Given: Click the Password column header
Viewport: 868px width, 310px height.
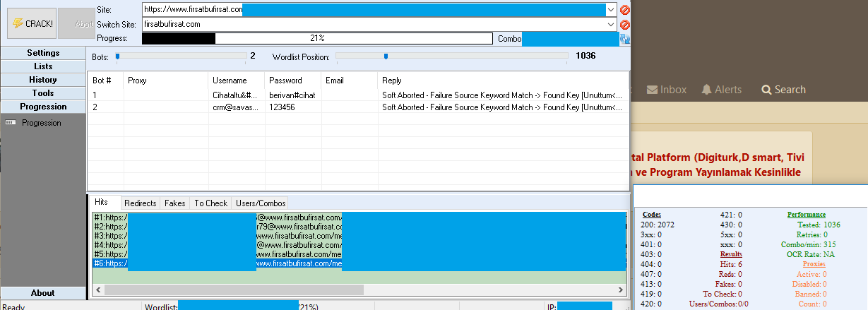Looking at the screenshot, I should point(293,81).
